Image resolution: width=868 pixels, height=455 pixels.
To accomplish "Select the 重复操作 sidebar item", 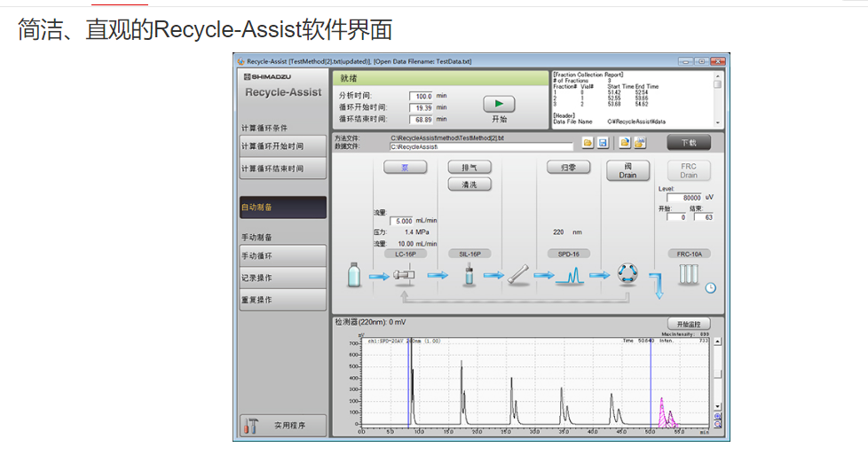I will pos(283,300).
